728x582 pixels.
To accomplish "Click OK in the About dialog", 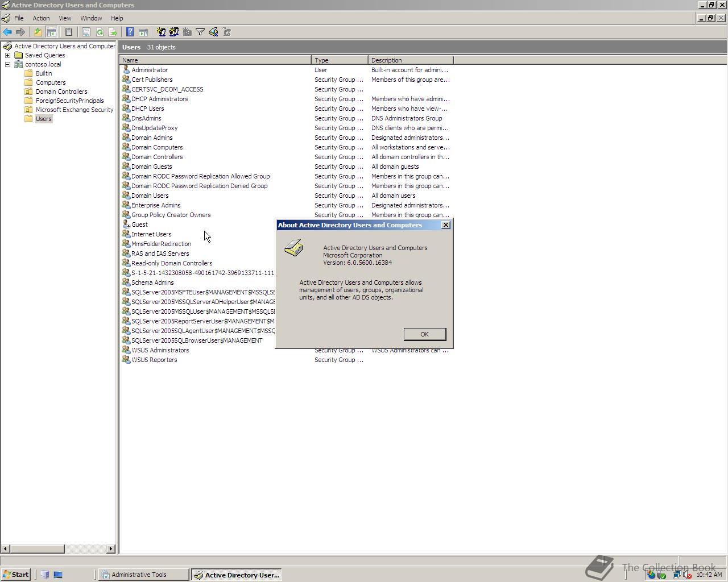I will 424,334.
